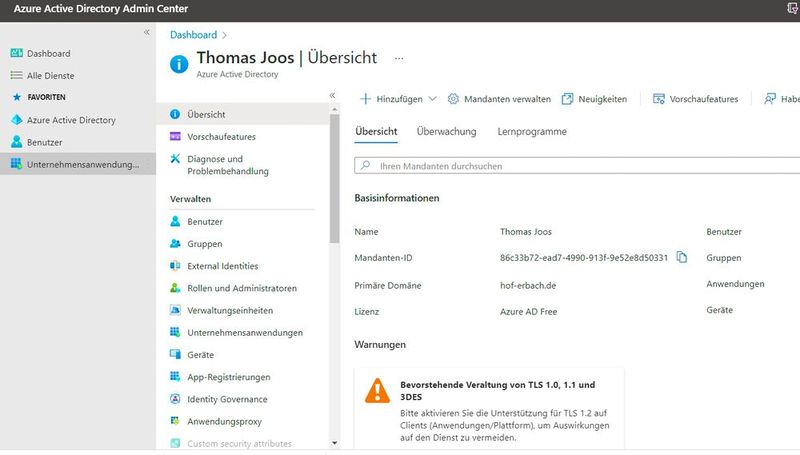
Task: Switch to the Überwachung tab
Action: tap(446, 132)
